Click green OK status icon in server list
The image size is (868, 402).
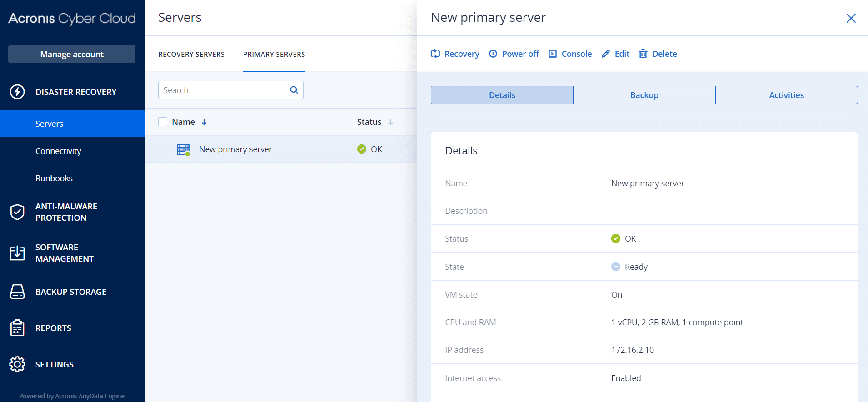[x=362, y=149]
